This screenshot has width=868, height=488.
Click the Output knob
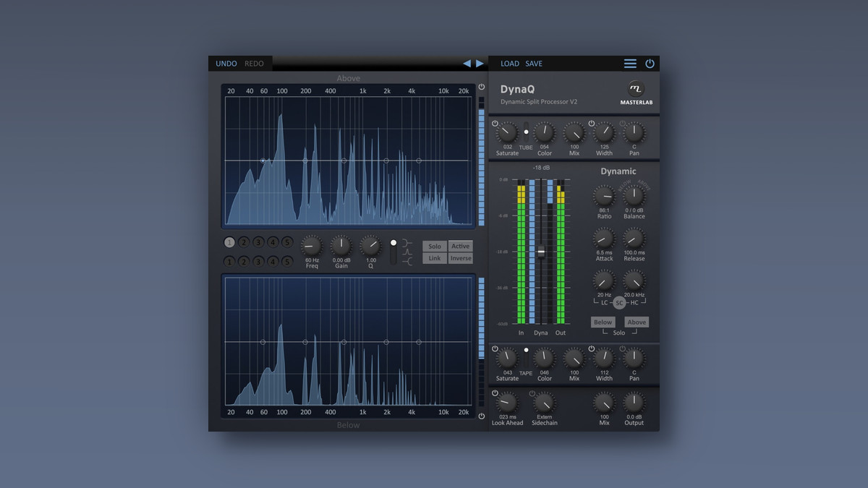click(634, 403)
